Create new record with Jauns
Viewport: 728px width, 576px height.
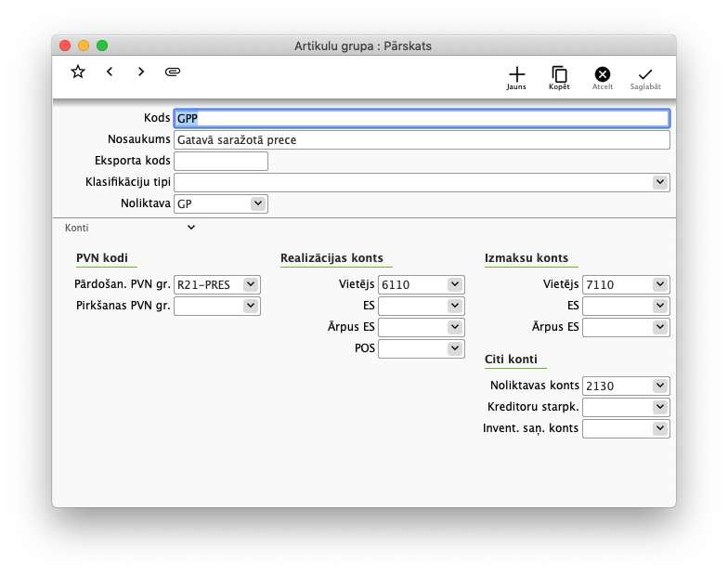pyautogui.click(x=516, y=78)
